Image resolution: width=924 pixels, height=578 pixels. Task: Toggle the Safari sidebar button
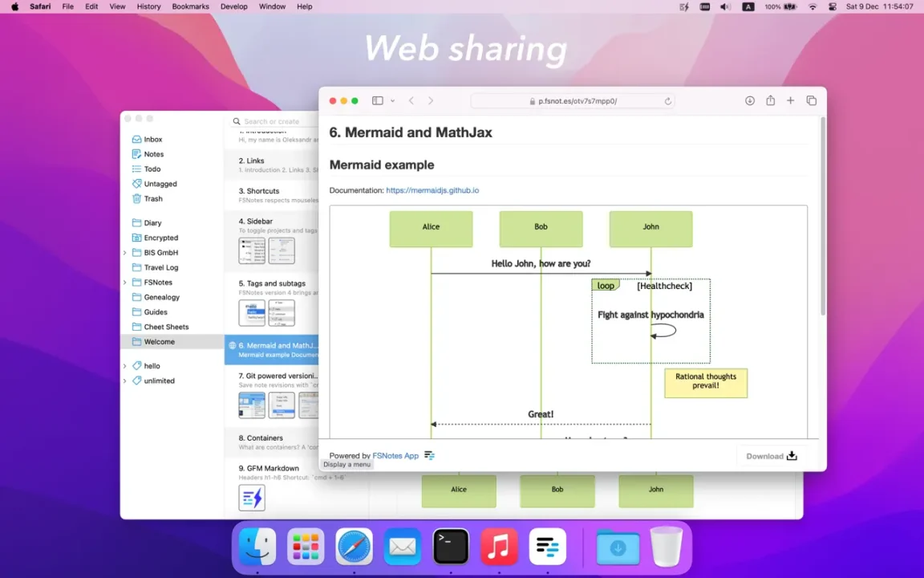[x=378, y=101]
